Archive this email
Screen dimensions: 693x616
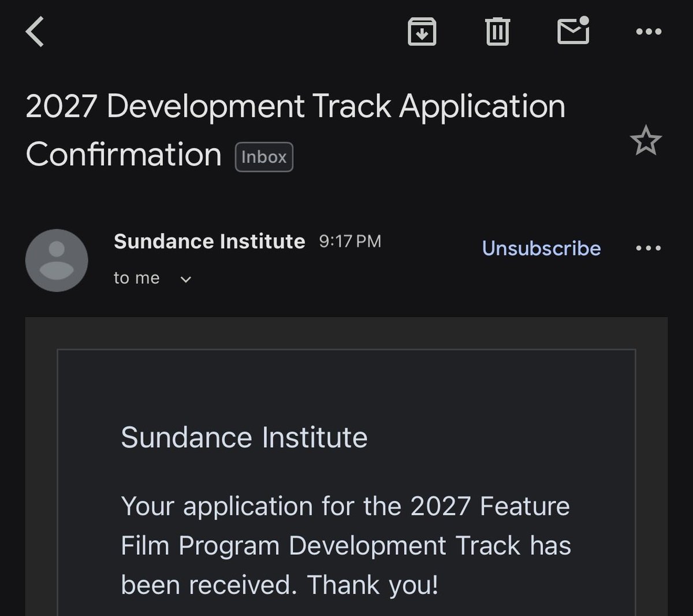pos(422,31)
